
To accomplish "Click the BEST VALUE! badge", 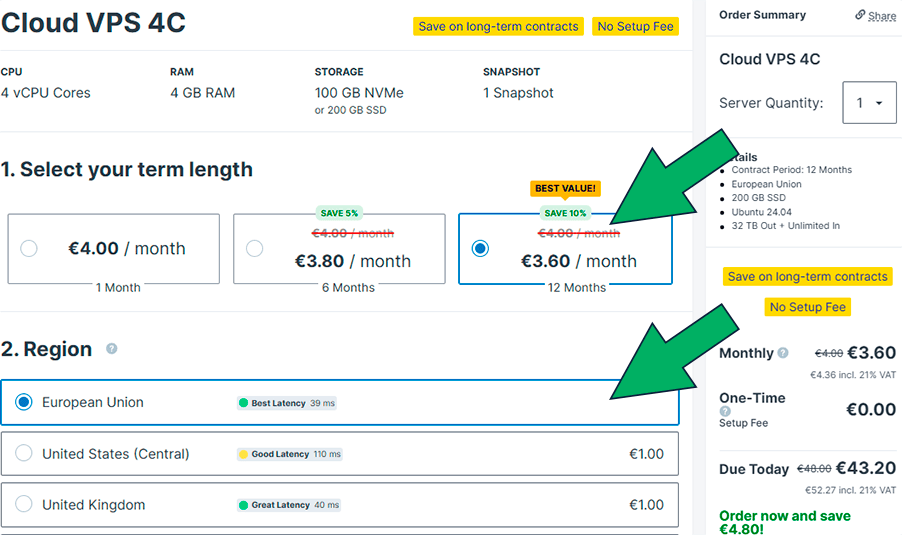I will point(565,188).
